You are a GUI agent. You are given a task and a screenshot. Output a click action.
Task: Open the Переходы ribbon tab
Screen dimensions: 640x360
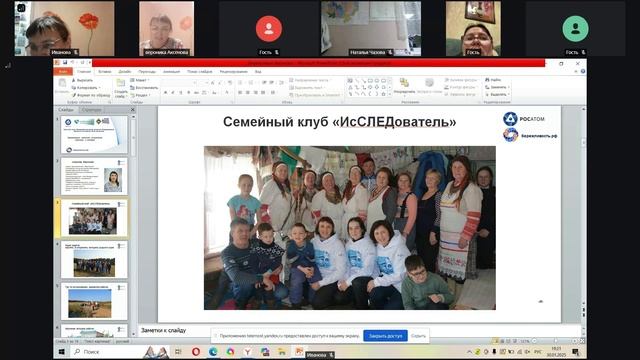pyautogui.click(x=147, y=71)
